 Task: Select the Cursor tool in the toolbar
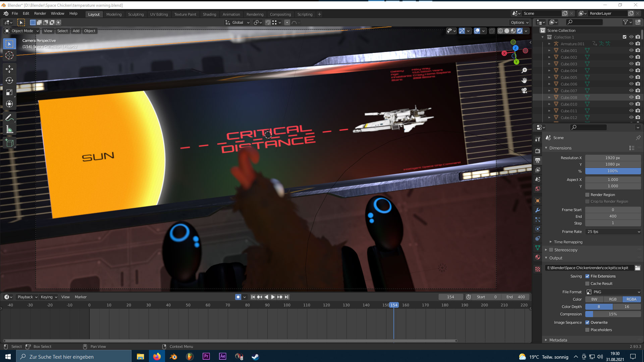point(9,55)
